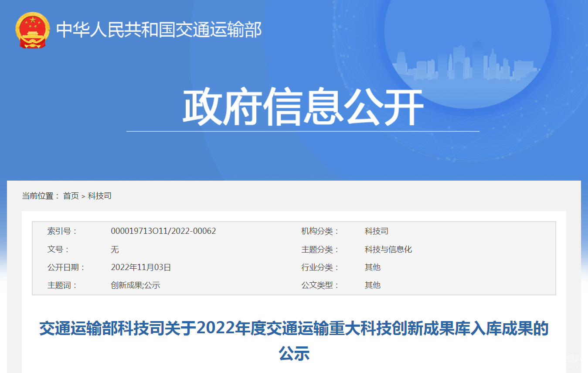Click the 当前位置 label

[41, 196]
